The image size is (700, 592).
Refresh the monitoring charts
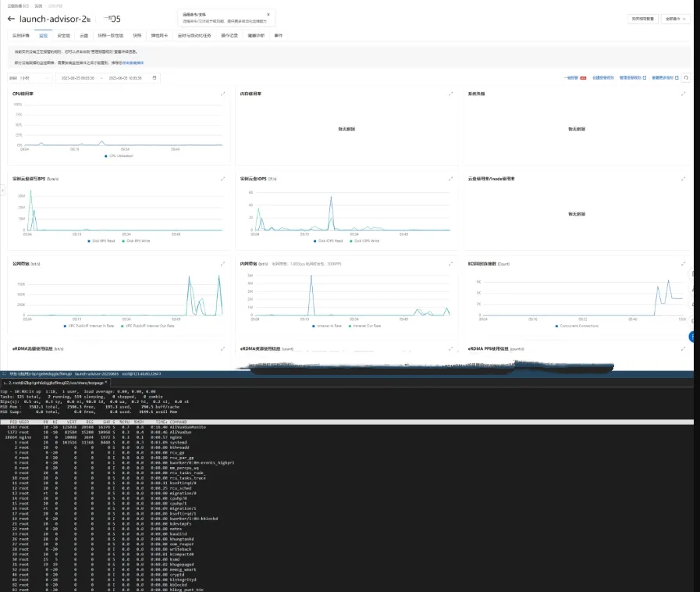(686, 78)
